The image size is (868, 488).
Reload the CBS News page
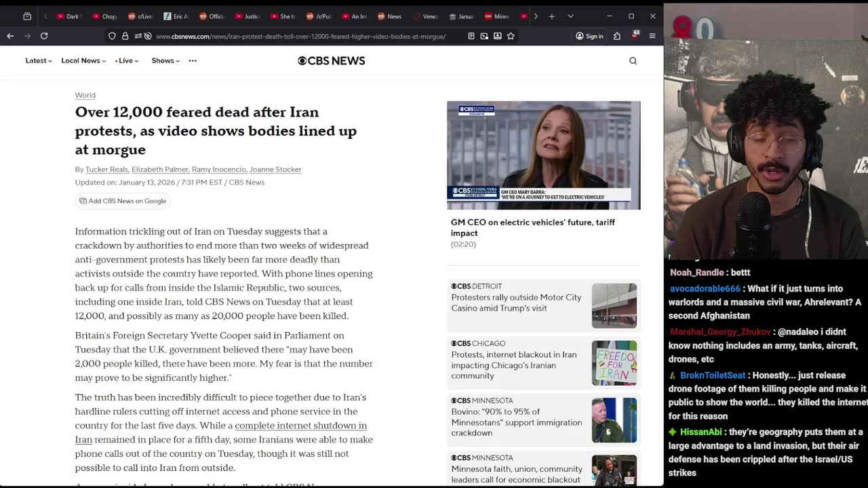click(44, 36)
